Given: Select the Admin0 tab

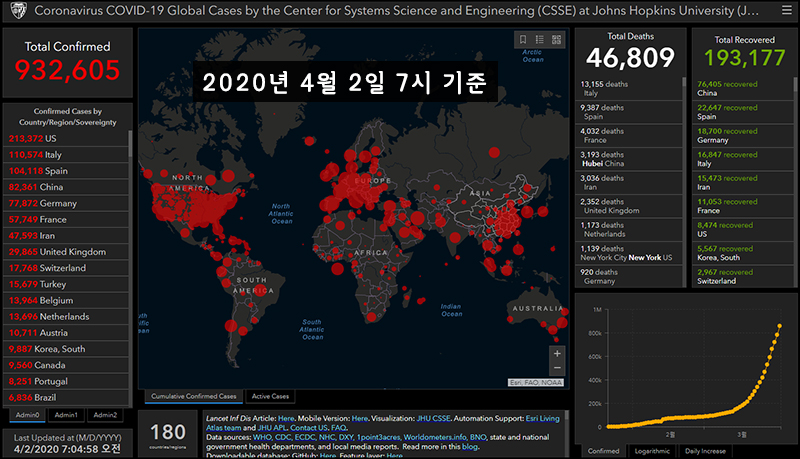Looking at the screenshot, I should tap(27, 415).
